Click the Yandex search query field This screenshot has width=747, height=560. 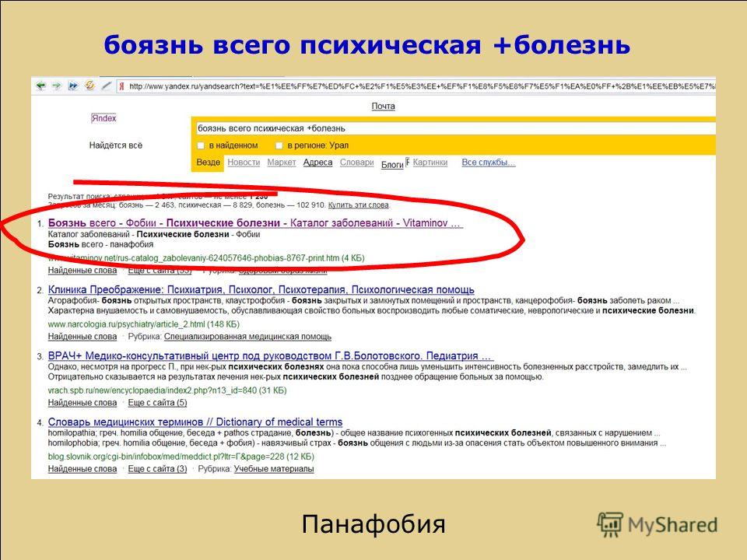click(455, 128)
